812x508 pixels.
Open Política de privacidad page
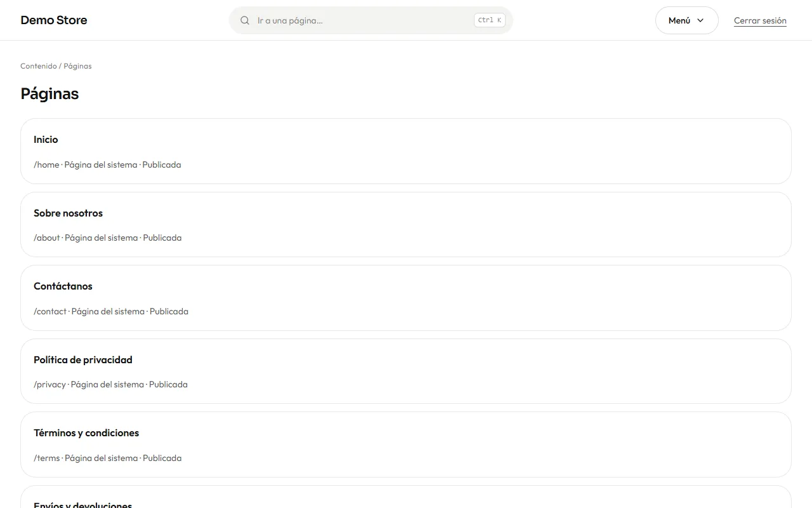pos(406,371)
